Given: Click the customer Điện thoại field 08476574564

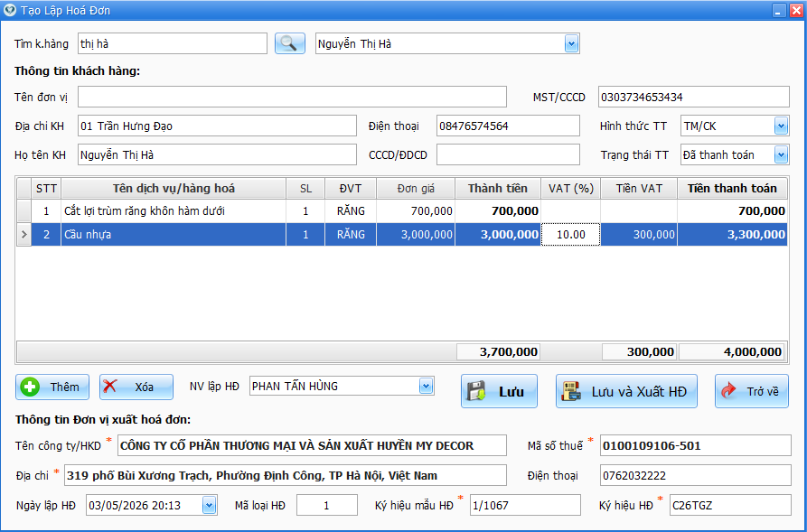Looking at the screenshot, I should (508, 126).
